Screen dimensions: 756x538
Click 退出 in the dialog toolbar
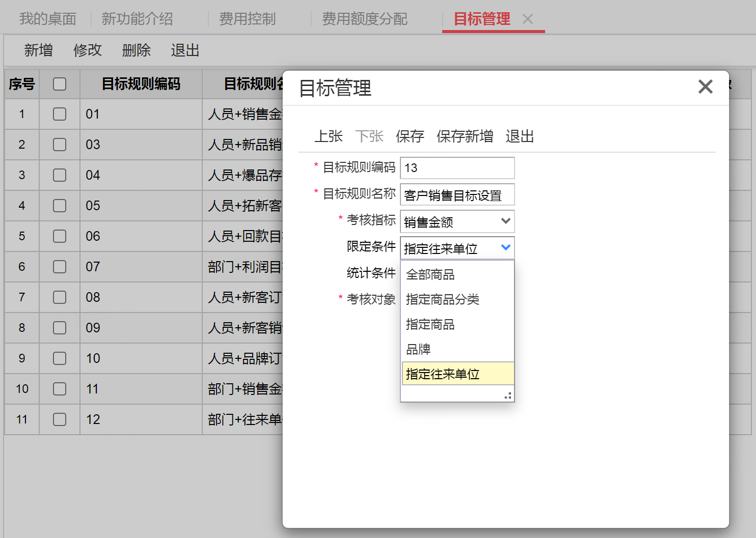point(520,136)
